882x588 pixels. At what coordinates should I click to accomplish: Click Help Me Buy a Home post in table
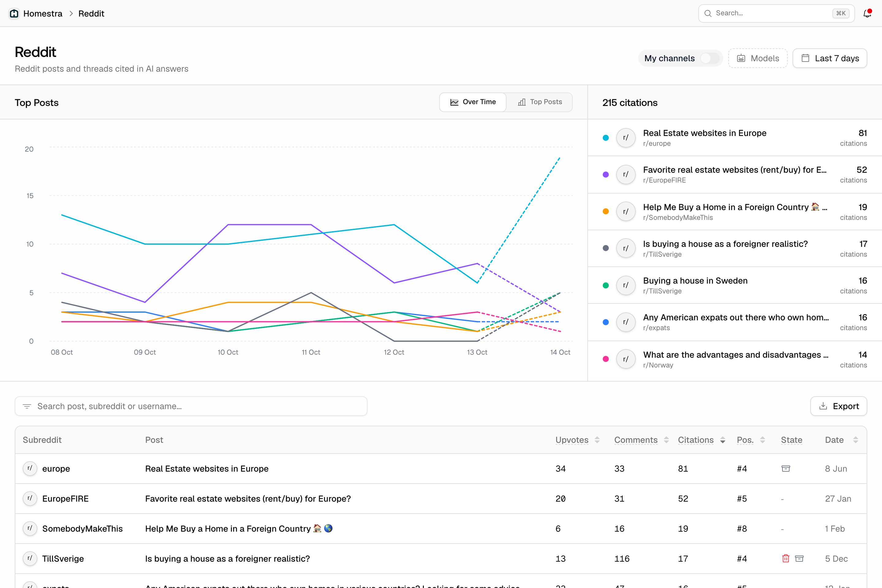point(239,528)
